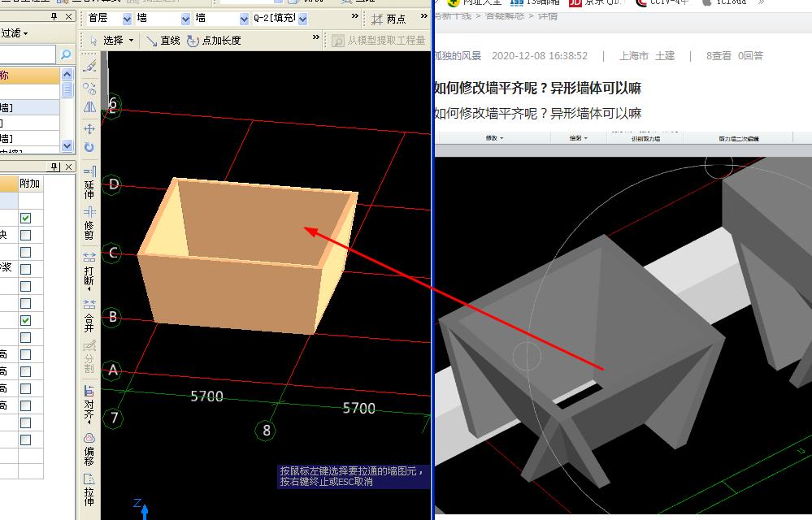Open the 选择 tool dropdown arrow

(x=131, y=41)
